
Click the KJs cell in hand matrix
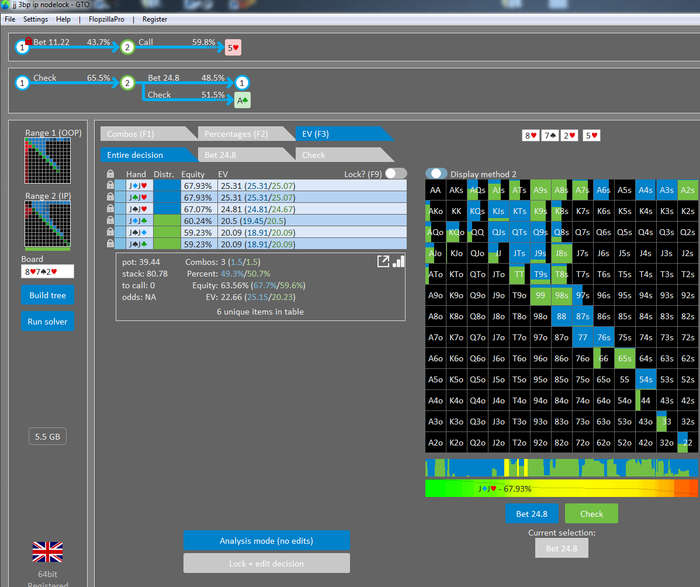click(x=498, y=211)
